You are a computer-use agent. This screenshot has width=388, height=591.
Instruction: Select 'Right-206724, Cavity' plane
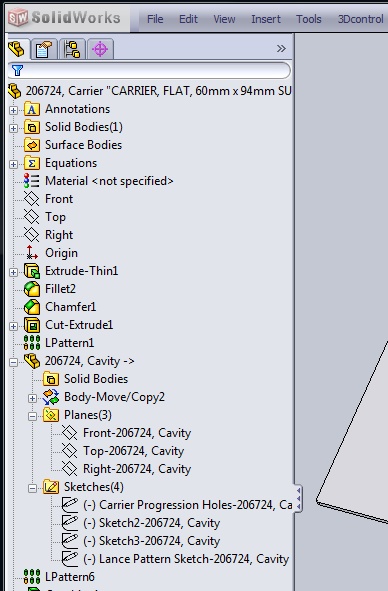pyautogui.click(x=137, y=469)
